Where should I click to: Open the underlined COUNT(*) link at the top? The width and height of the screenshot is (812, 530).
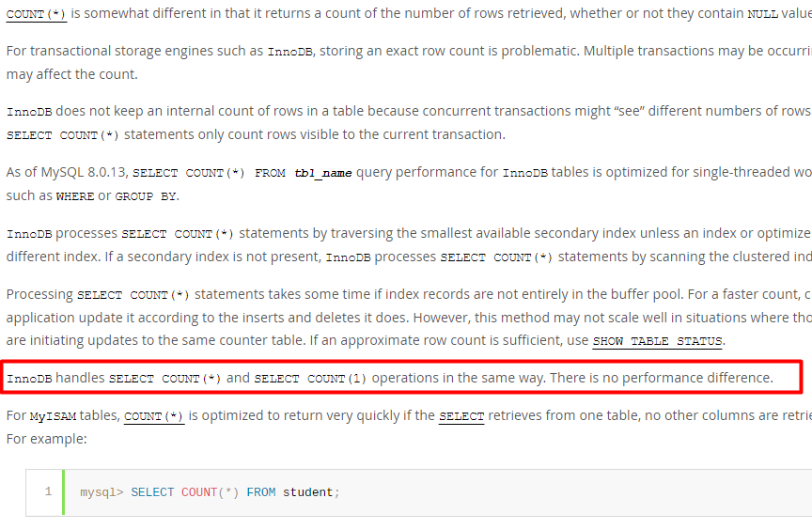[37, 14]
